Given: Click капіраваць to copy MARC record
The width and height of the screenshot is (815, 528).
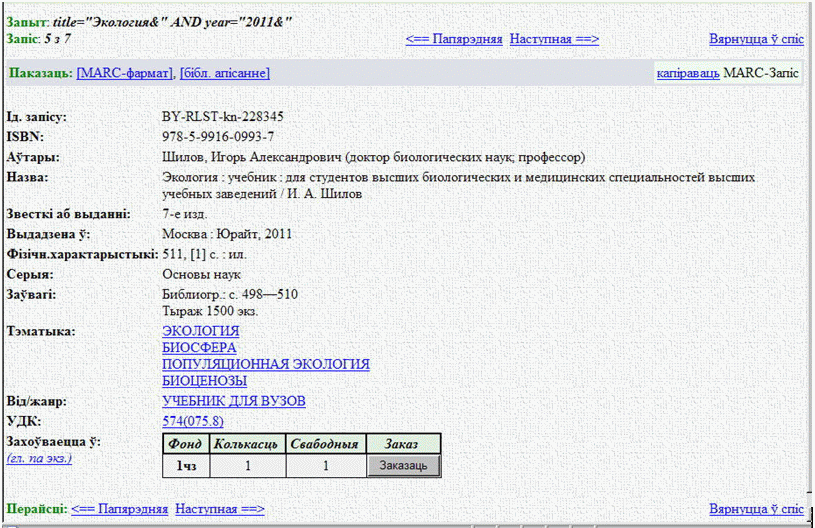Looking at the screenshot, I should pyautogui.click(x=687, y=73).
